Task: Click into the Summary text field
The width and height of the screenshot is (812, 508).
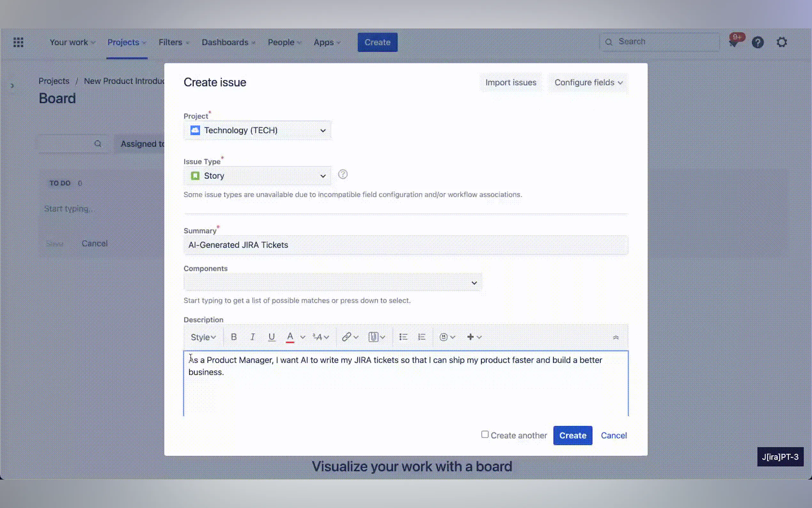Action: pyautogui.click(x=405, y=245)
